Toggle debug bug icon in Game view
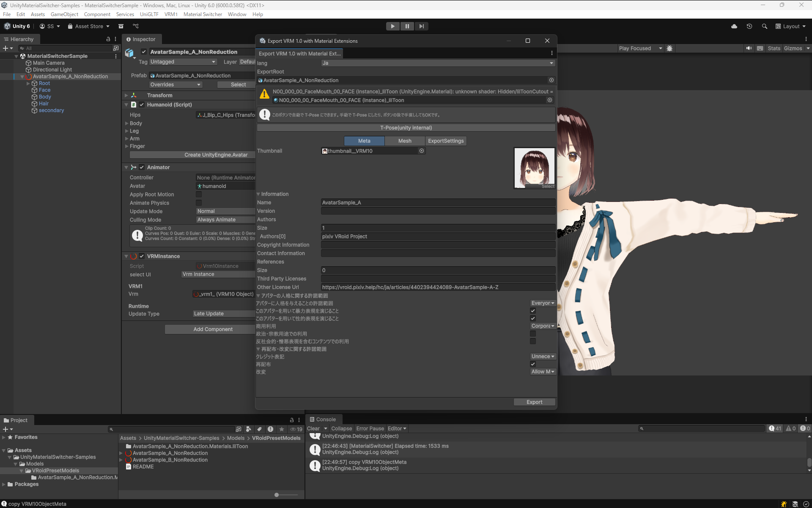Screen dimensions: 812x508 pyautogui.click(x=669, y=48)
